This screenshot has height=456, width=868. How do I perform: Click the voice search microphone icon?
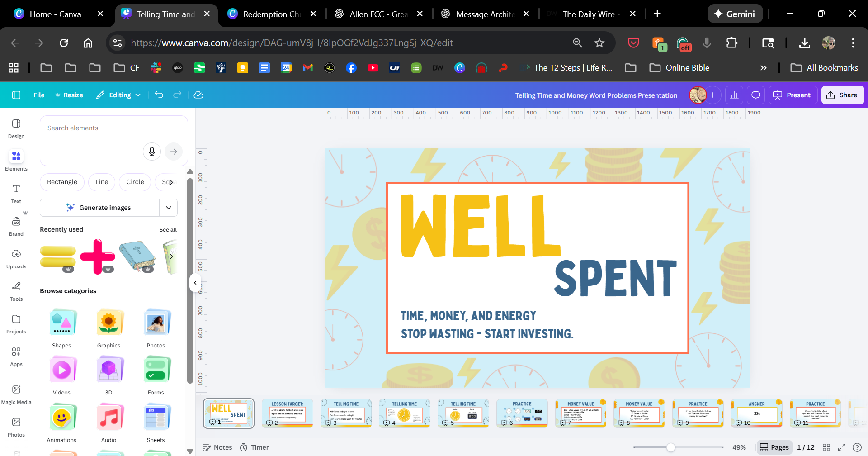tap(152, 152)
